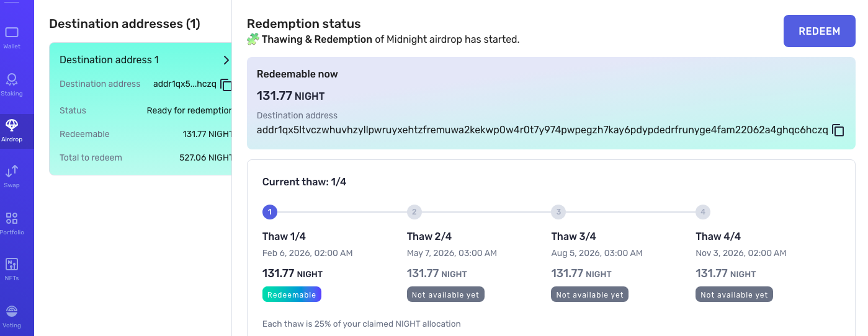This screenshot has width=868, height=336.
Task: Expand Destination address 1 chevron
Action: point(226,60)
